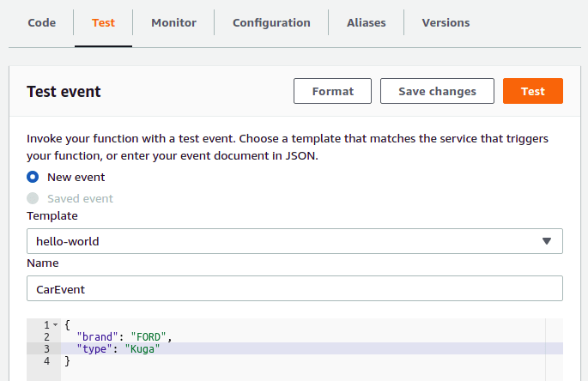The height and width of the screenshot is (381, 588).
Task: Open the Configuration tab
Action: pyautogui.click(x=271, y=23)
